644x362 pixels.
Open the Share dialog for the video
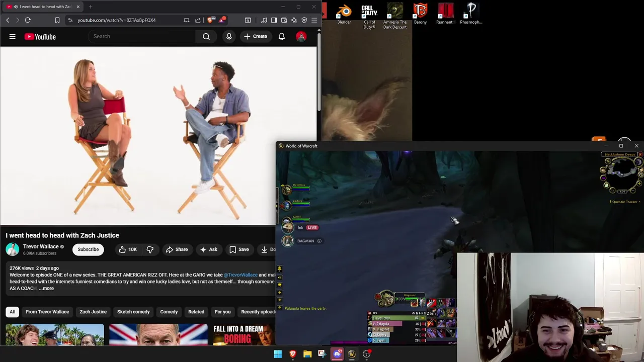coord(177,249)
